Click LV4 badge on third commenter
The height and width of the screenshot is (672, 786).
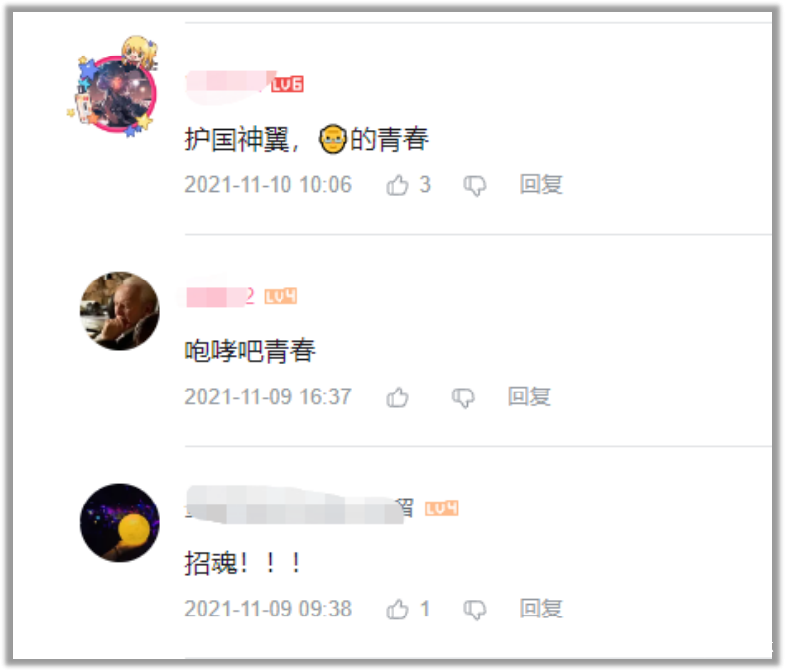coord(442,508)
